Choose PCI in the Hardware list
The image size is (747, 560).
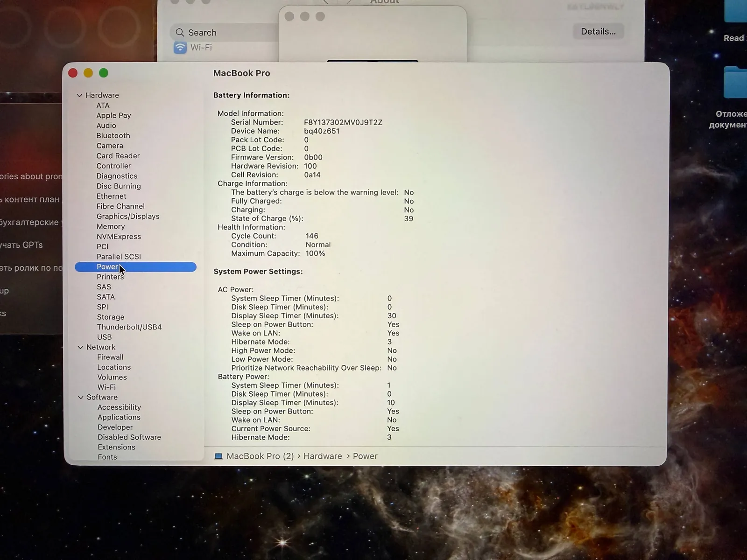[102, 246]
